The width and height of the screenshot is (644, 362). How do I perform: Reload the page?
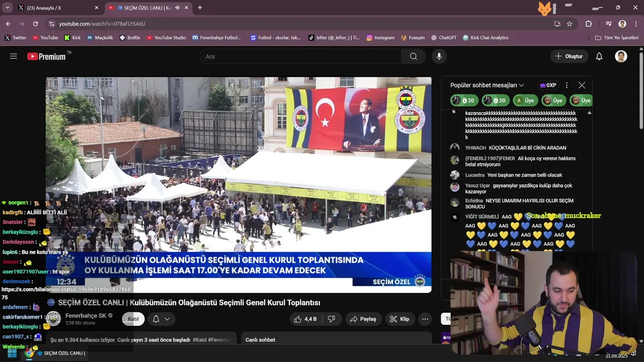click(x=35, y=24)
